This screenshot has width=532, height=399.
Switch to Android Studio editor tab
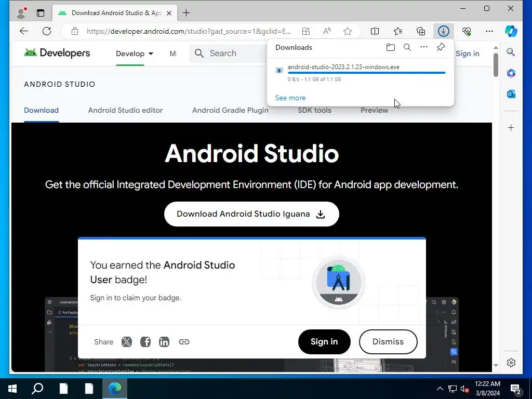126,110
